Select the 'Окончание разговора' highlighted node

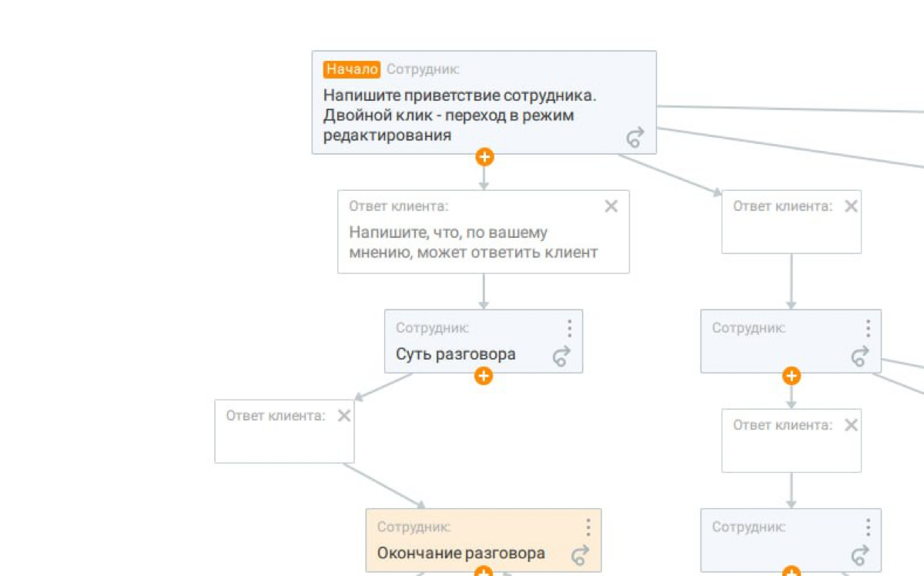(x=484, y=540)
